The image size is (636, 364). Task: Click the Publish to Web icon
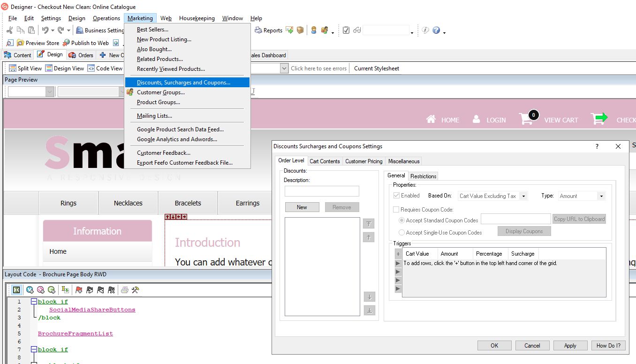point(66,43)
